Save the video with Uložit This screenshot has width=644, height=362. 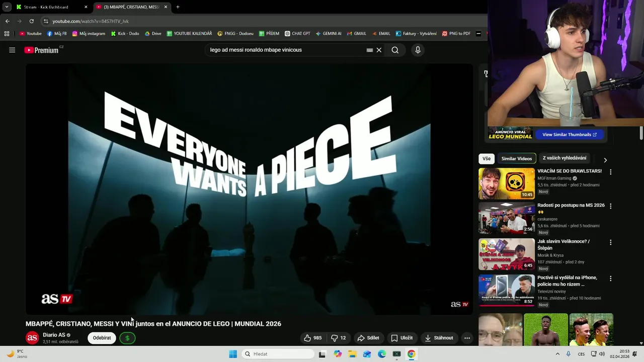tap(402, 338)
